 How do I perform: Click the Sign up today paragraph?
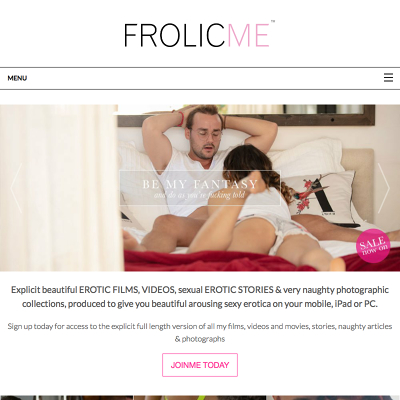pyautogui.click(x=200, y=333)
